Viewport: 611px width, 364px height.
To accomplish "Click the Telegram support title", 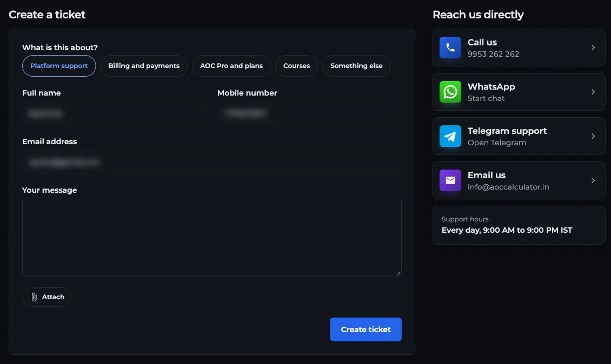I will point(507,131).
